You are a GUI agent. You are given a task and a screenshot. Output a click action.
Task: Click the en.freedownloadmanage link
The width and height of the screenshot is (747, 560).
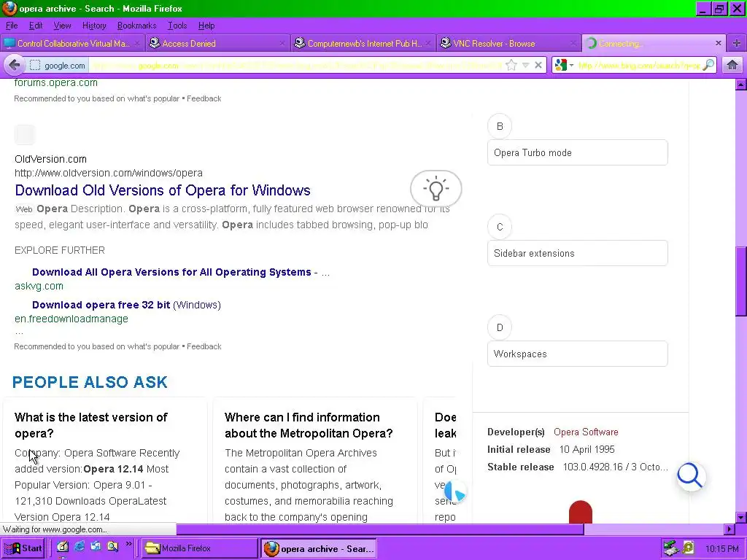coord(71,319)
